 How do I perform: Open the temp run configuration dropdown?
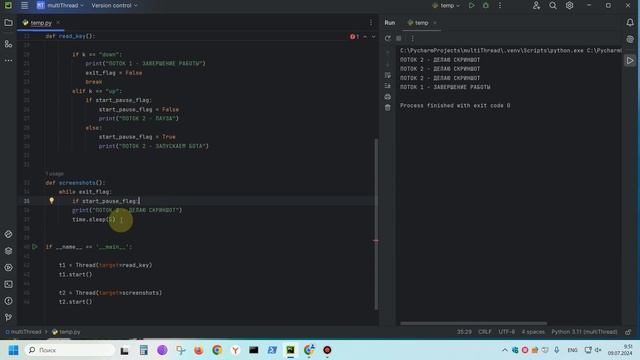coord(446,5)
